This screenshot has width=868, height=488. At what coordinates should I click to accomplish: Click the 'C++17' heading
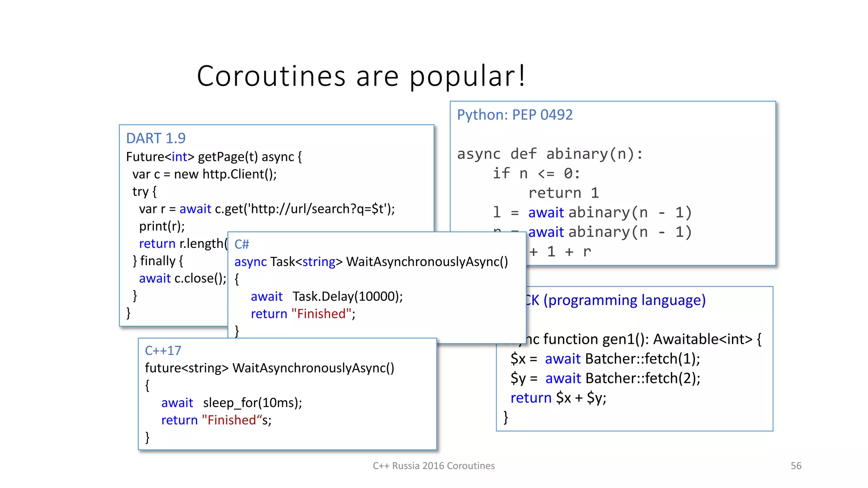pyautogui.click(x=163, y=351)
